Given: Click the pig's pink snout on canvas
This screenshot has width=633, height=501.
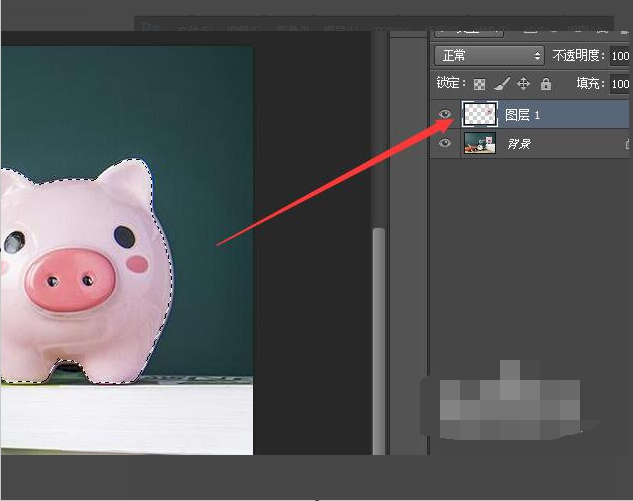Looking at the screenshot, I should [70, 280].
